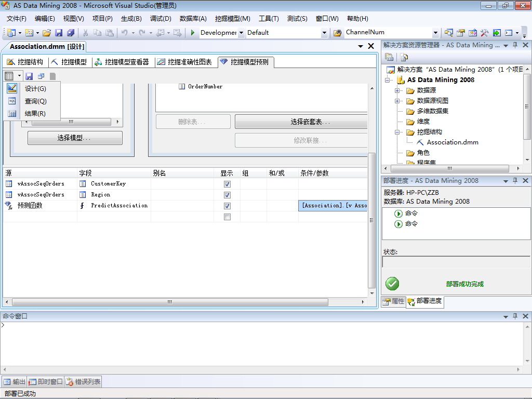Open the 挖掘模型(M) menu
Image resolution: width=532 pixels, height=399 pixels.
[232, 19]
